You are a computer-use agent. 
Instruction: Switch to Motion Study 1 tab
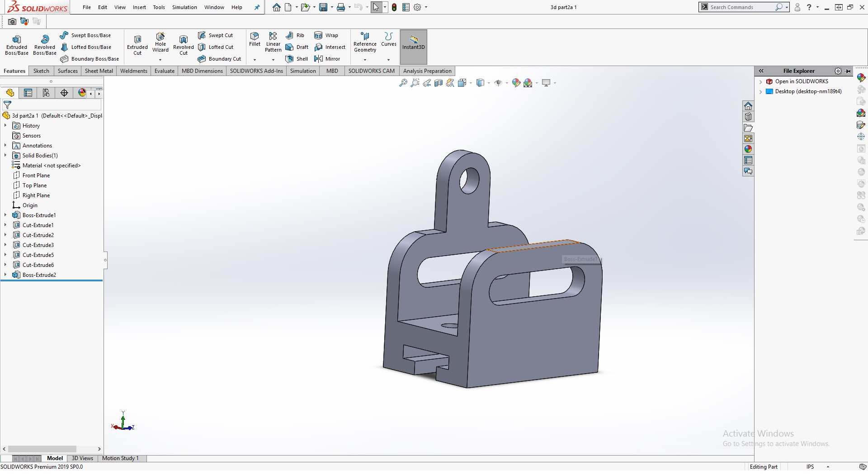point(120,458)
